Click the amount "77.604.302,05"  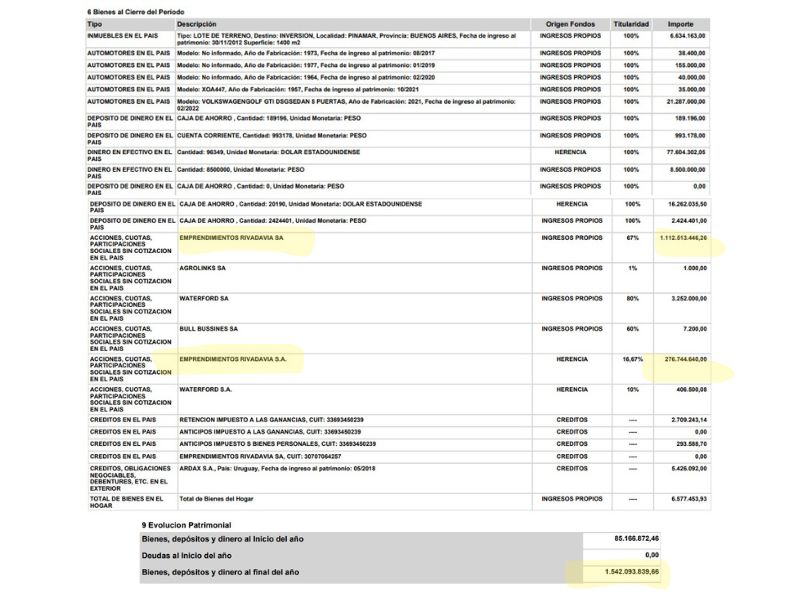[686, 152]
